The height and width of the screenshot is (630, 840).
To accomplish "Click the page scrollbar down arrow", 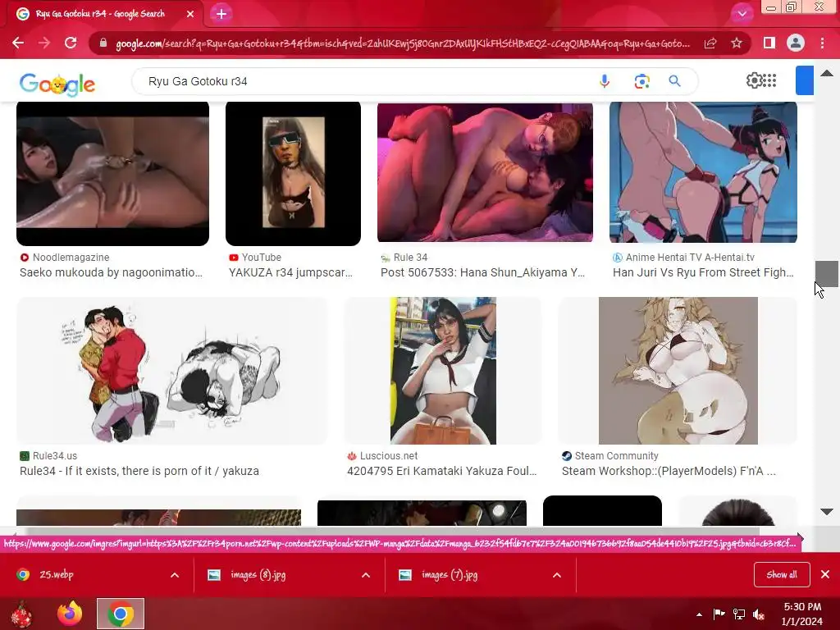I will [x=827, y=512].
